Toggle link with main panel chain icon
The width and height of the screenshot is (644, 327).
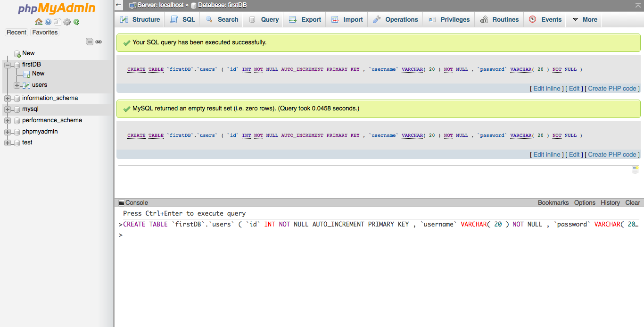[99, 42]
